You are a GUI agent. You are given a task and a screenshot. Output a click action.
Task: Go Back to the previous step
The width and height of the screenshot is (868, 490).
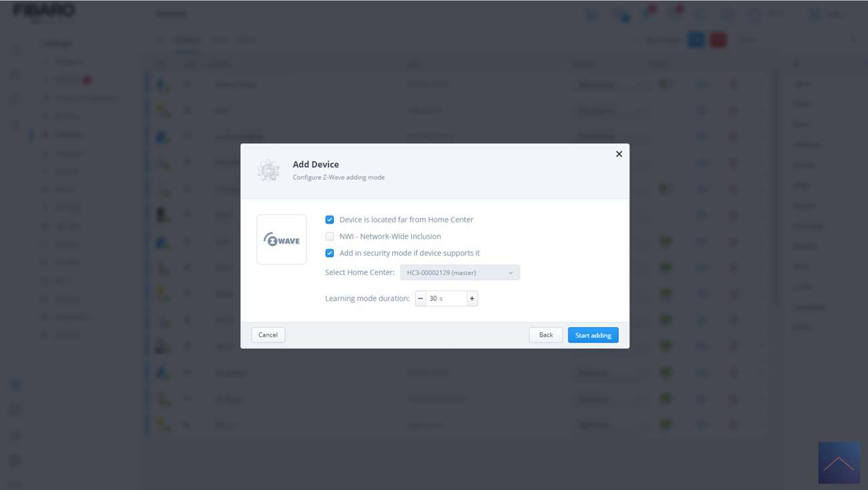[546, 335]
